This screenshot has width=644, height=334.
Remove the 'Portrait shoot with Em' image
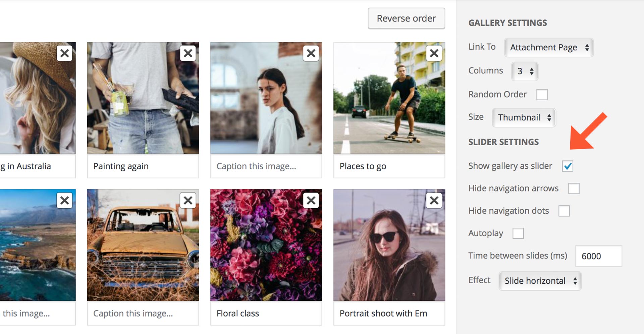coord(434,200)
